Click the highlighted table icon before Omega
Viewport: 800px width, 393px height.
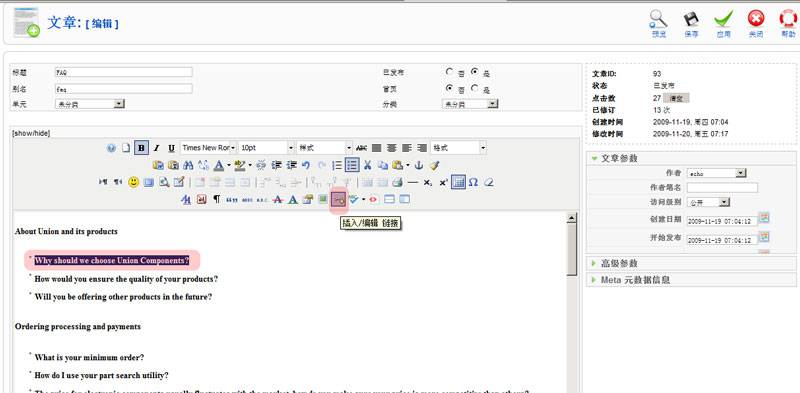[x=458, y=182]
